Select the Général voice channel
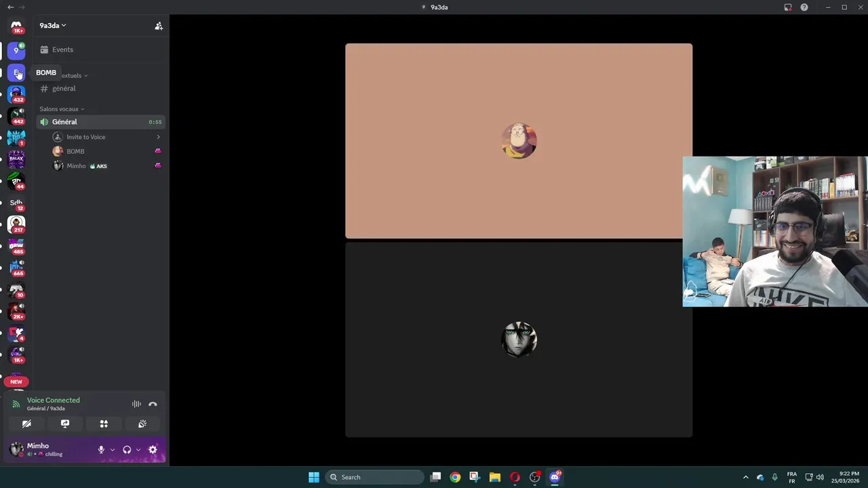The width and height of the screenshot is (868, 488). tap(100, 122)
